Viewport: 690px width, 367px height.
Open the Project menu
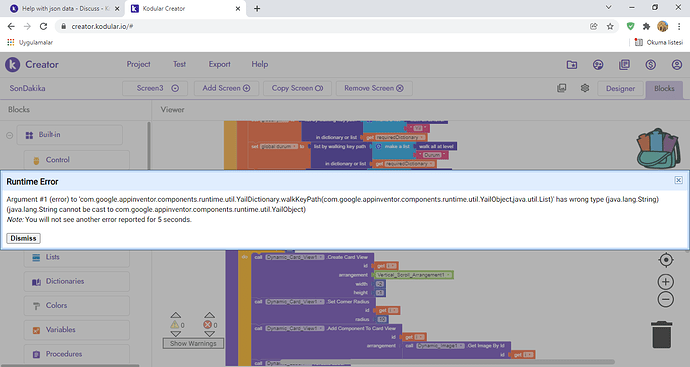point(139,64)
